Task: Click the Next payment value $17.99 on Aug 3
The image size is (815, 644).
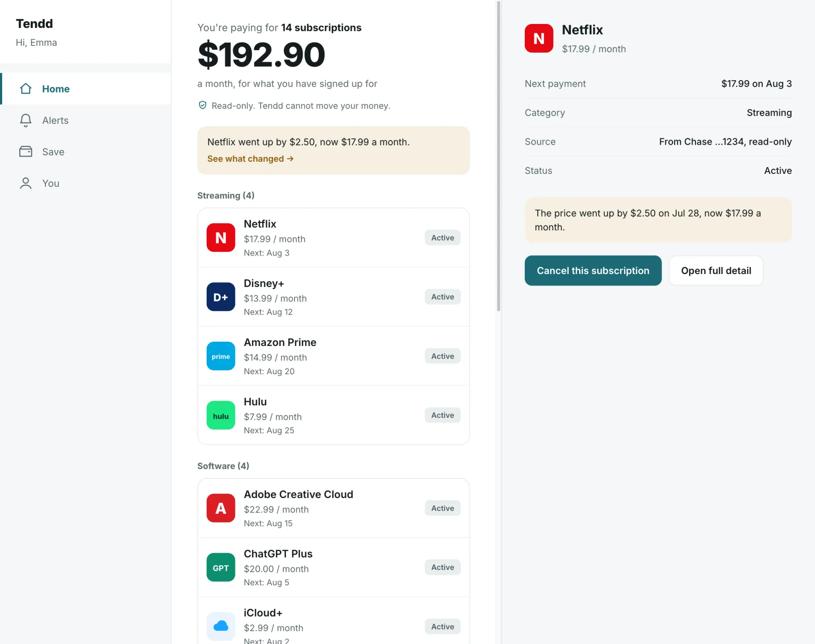Action: 756,83
